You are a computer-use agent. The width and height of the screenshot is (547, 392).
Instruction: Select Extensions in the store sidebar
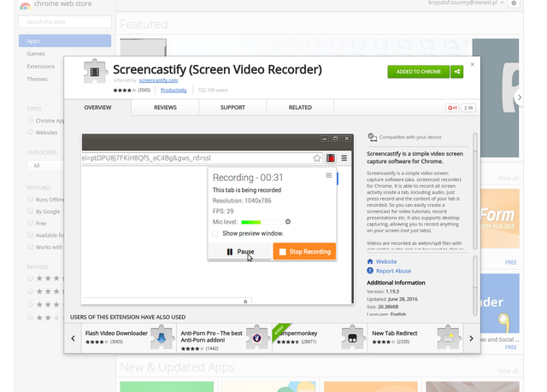[41, 67]
